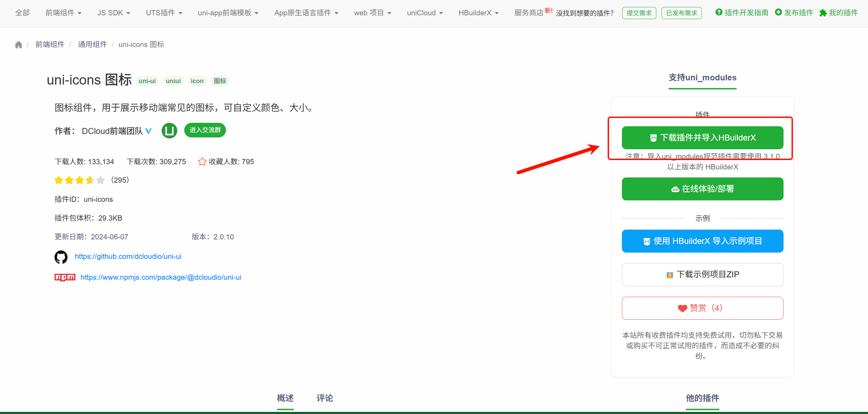868x414 pixels.
Task: Click the home icon in breadcrumb
Action: (18, 45)
